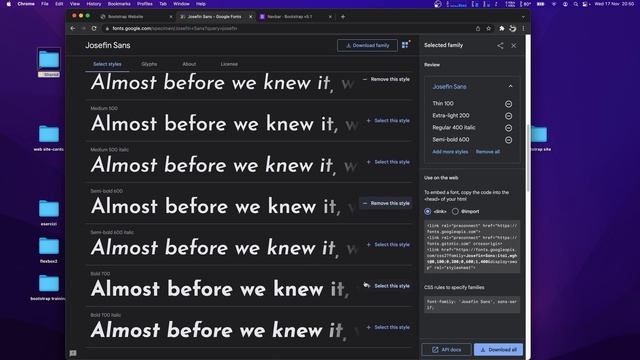
Task: Click Remove all link
Action: click(x=487, y=152)
